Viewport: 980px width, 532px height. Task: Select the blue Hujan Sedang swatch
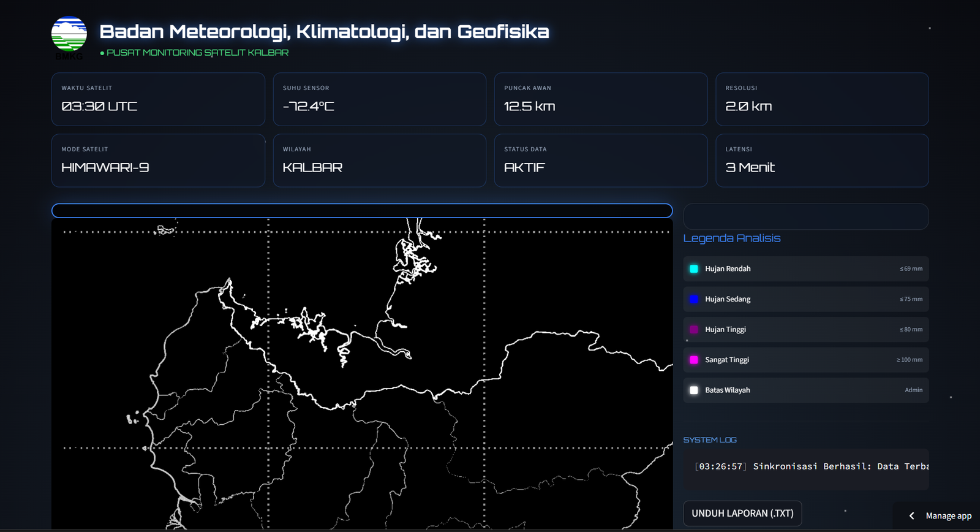tap(693, 299)
